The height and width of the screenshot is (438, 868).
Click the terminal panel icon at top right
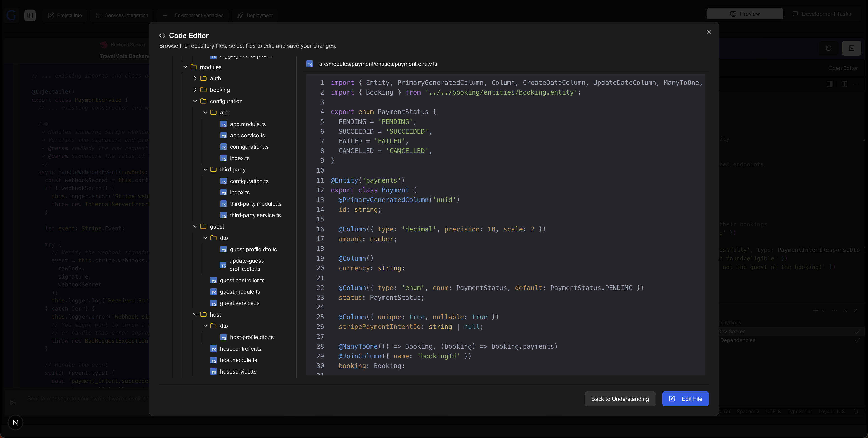(x=851, y=48)
